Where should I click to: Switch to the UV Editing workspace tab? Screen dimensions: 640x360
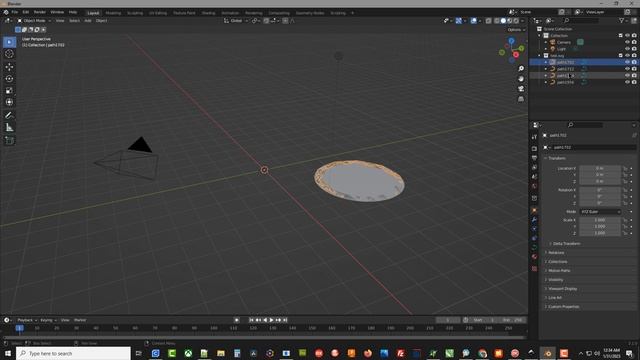(158, 13)
